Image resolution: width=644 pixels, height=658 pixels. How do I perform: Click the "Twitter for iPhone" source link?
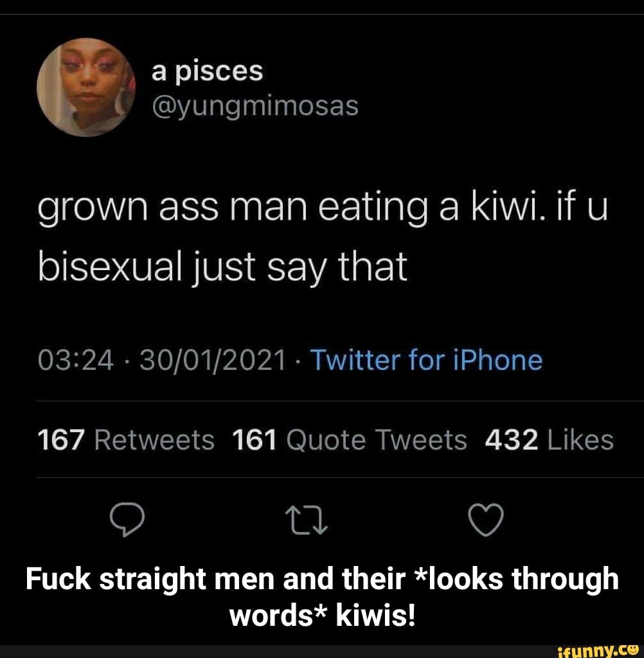click(x=426, y=360)
